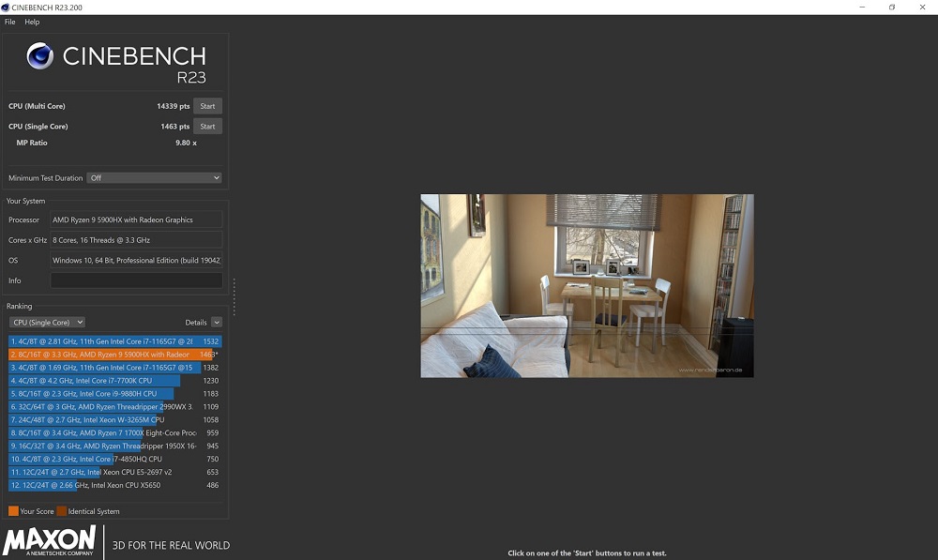The height and width of the screenshot is (560, 938).
Task: Click the rendered room preview image
Action: (587, 285)
